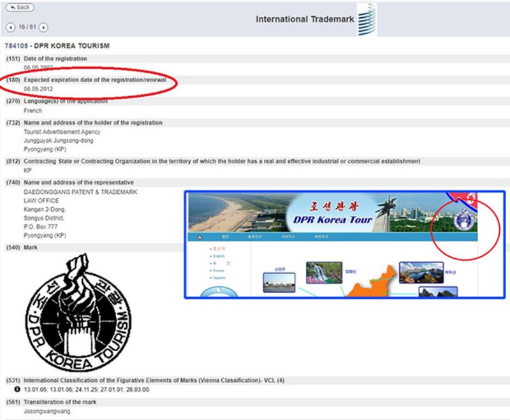Viewport: 510px width, 420px height.
Task: Choose Russian in embedded site language list
Action: [219, 270]
